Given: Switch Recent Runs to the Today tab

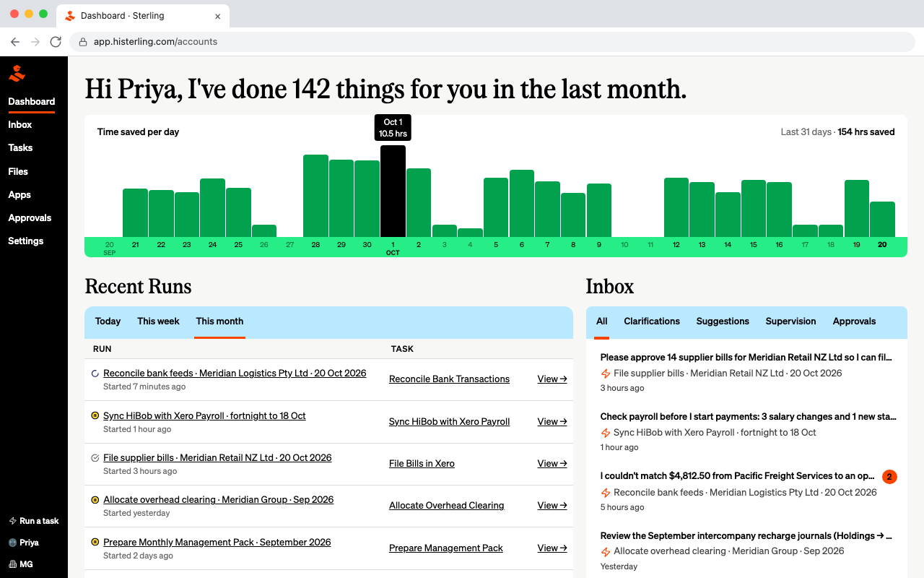Looking at the screenshot, I should tap(108, 322).
